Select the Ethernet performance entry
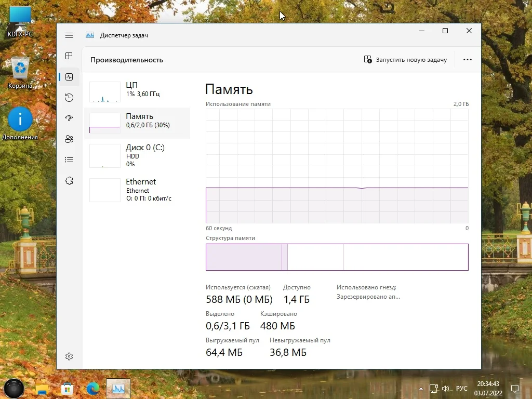 click(137, 190)
